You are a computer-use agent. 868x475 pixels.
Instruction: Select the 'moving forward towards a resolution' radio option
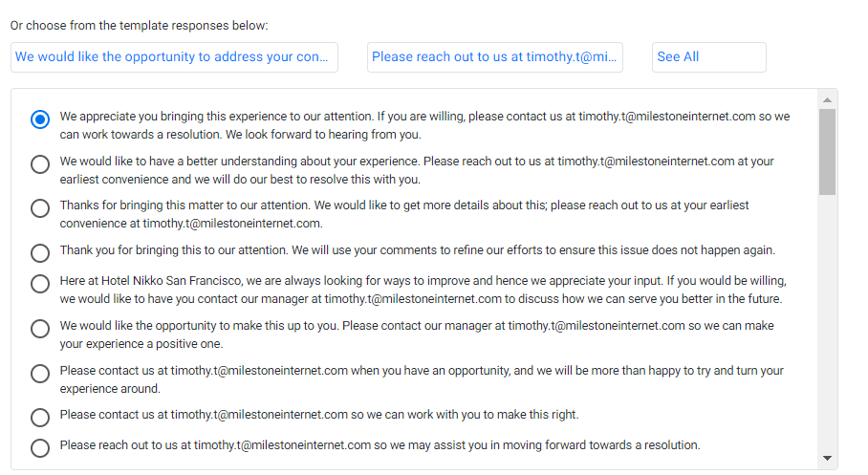click(x=40, y=448)
